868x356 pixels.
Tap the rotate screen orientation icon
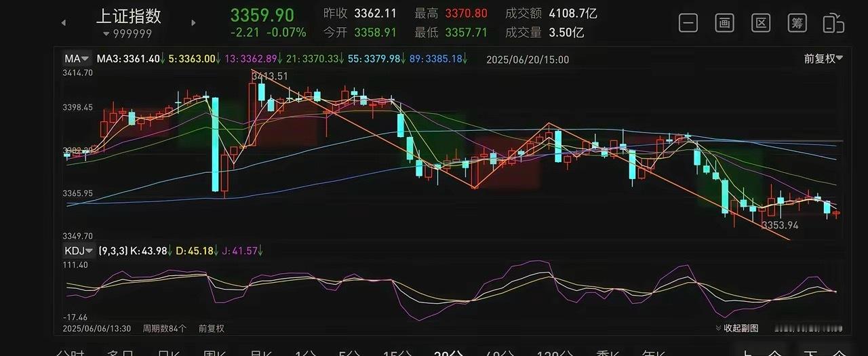833,23
